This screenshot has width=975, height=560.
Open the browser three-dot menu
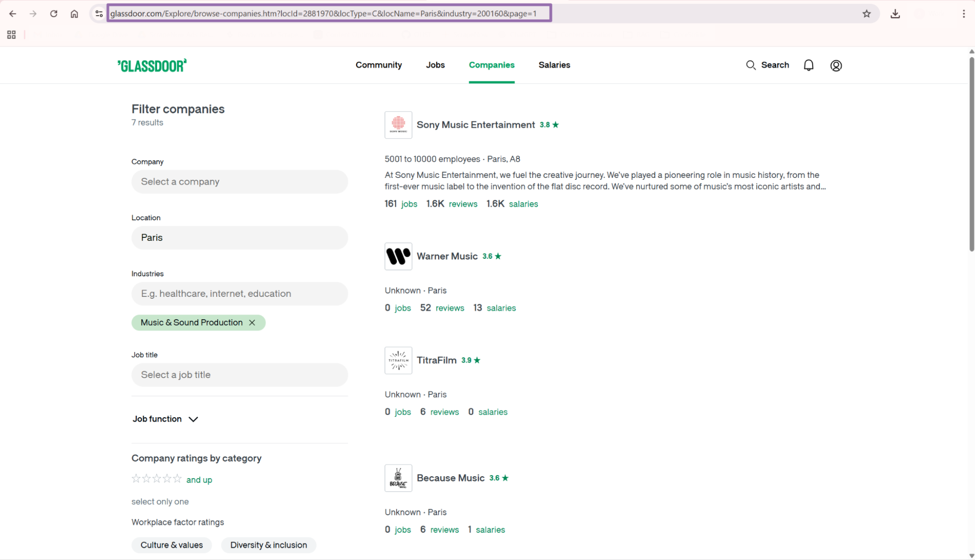click(x=964, y=14)
